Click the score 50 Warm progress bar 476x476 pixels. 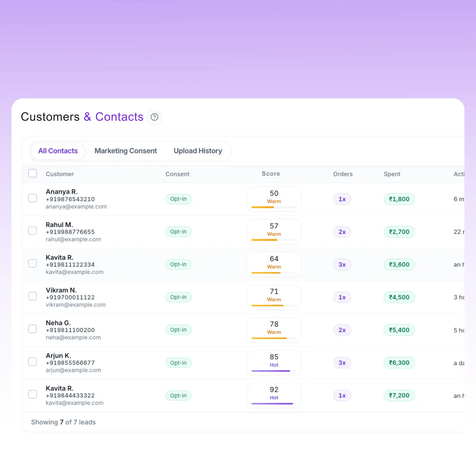tap(274, 207)
